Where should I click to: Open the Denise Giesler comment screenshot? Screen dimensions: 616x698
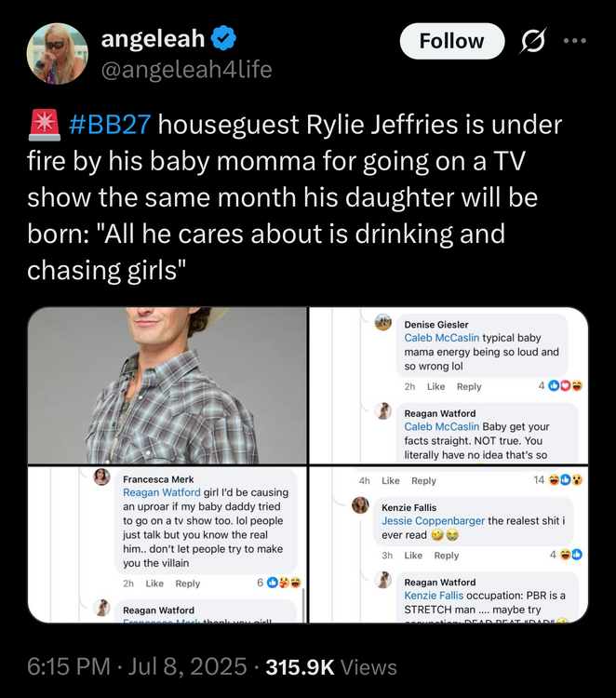pos(449,385)
